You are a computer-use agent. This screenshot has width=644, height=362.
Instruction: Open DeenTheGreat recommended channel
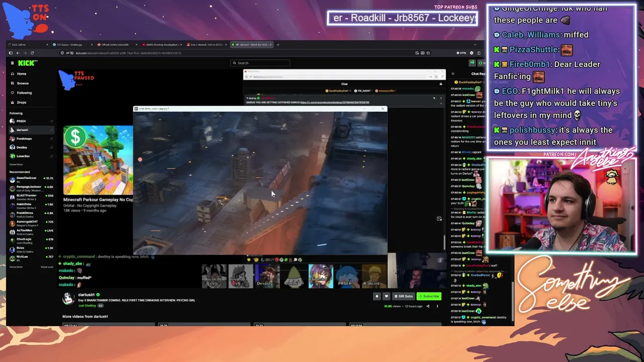click(x=31, y=178)
